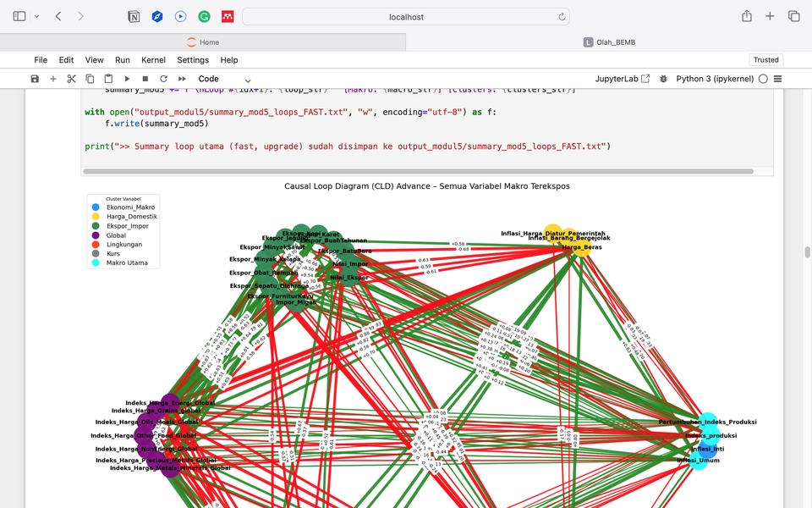
Task: Toggle the Safari sidebar
Action: coord(19,16)
